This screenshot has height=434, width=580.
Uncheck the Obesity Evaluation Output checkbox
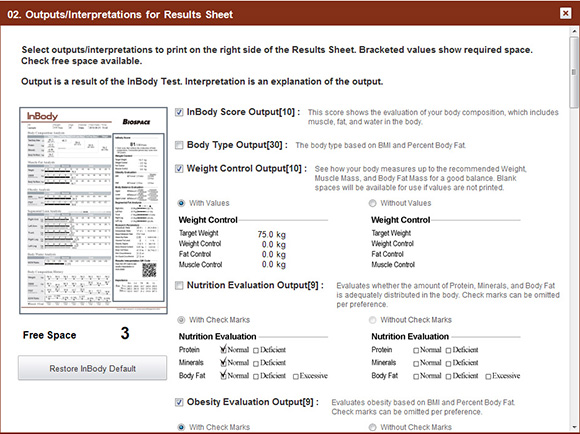pyautogui.click(x=179, y=402)
